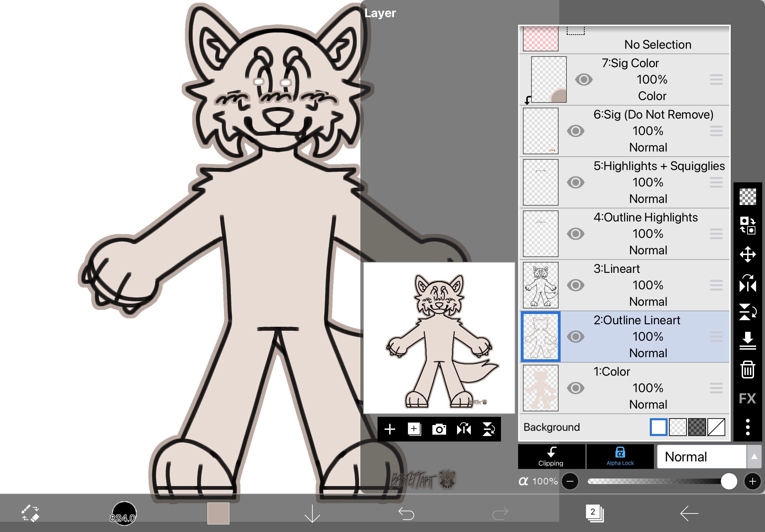The width and height of the screenshot is (765, 532).
Task: Hide the 3:Lineart layer
Action: 576,285
